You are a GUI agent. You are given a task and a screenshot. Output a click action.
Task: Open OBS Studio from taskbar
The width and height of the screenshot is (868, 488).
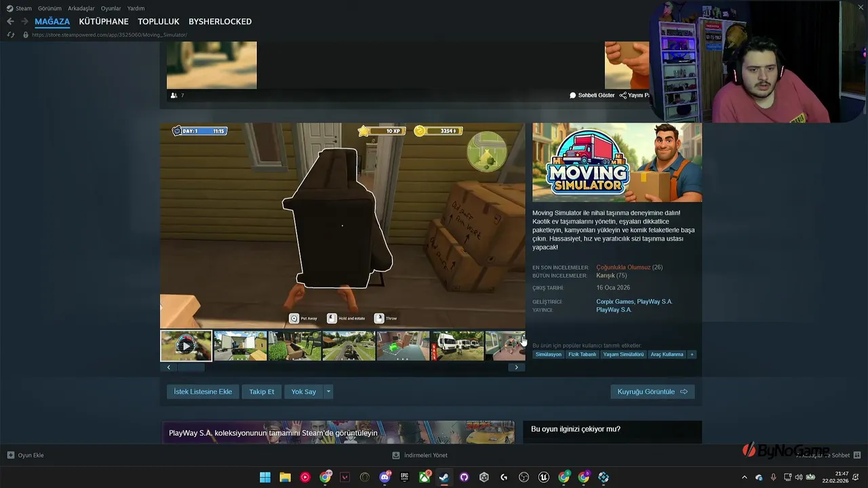524,477
